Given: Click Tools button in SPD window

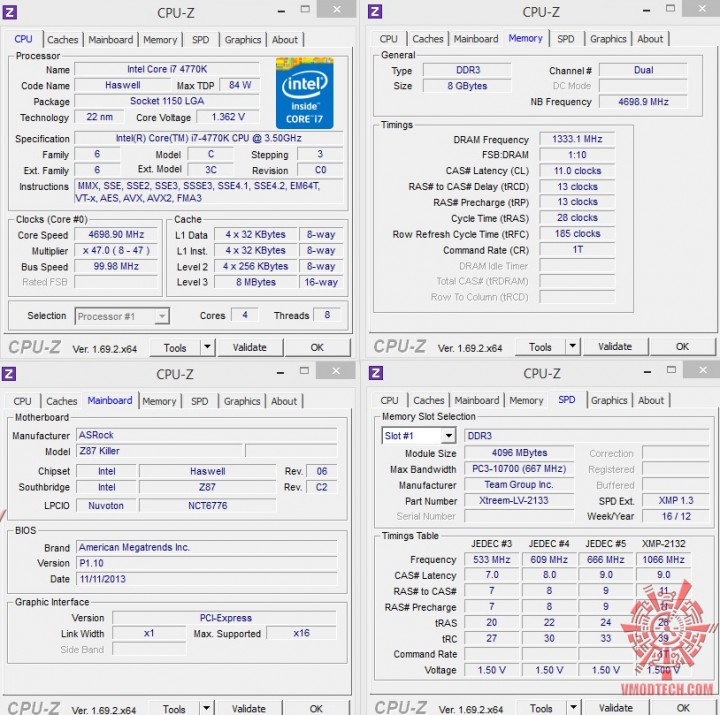Looking at the screenshot, I should pos(541,708).
